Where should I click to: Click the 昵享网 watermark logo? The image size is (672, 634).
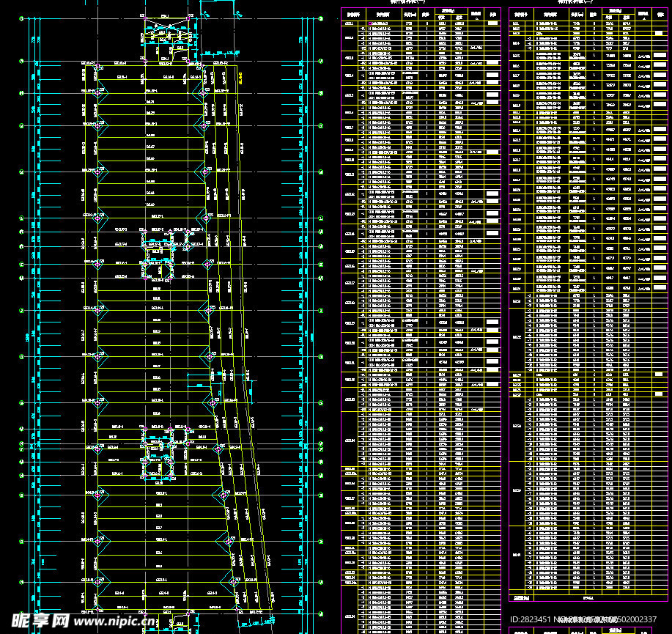coord(35,621)
